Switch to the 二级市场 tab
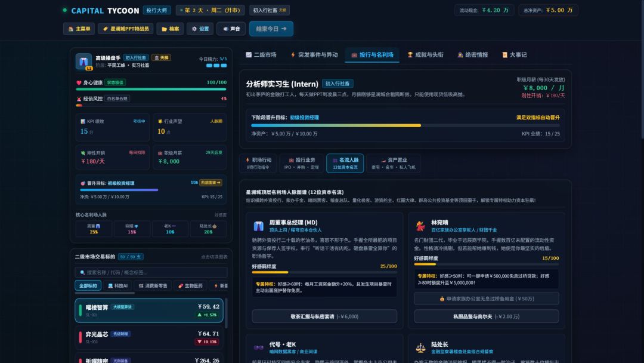This screenshot has height=363, width=644. pos(261,55)
